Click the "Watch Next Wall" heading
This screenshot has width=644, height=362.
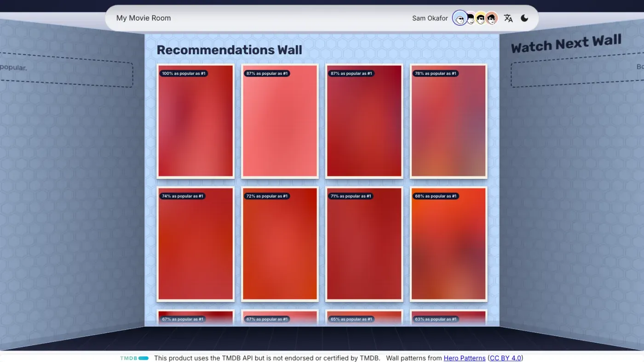[x=566, y=44]
